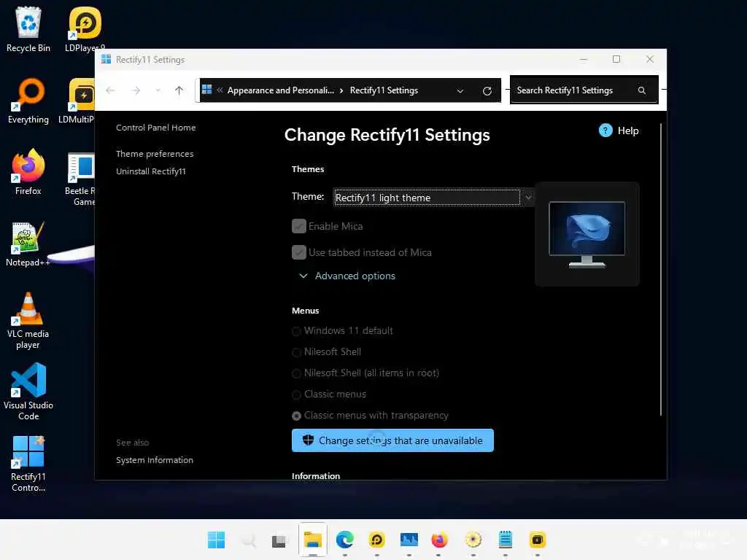Expand the Advanced options section
Image resolution: width=747 pixels, height=560 pixels.
348,276
